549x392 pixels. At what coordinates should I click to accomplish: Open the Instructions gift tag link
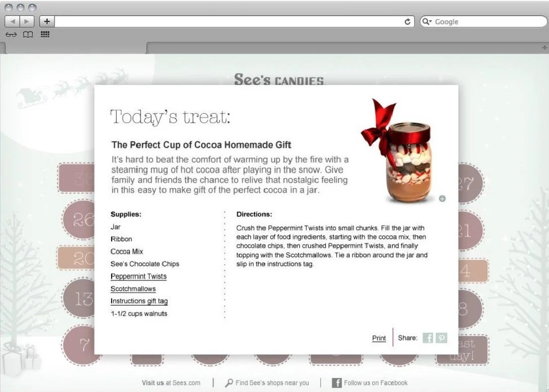tap(139, 301)
